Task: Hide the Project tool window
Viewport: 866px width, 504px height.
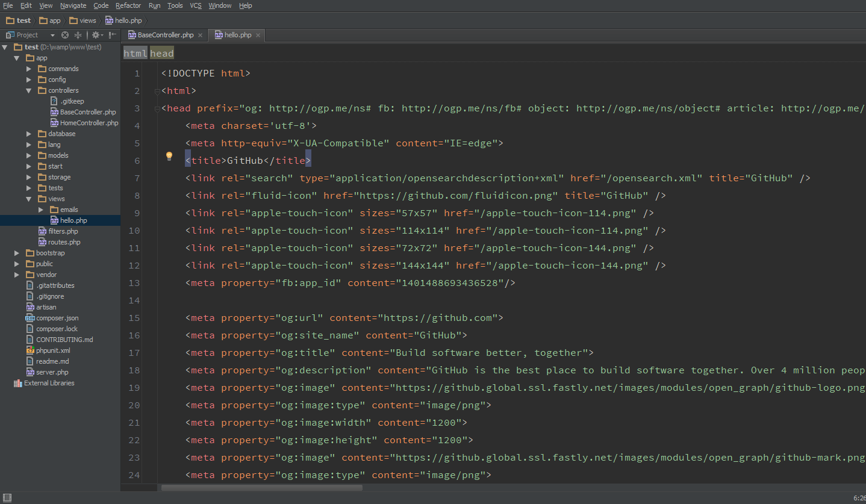Action: pyautogui.click(x=113, y=35)
